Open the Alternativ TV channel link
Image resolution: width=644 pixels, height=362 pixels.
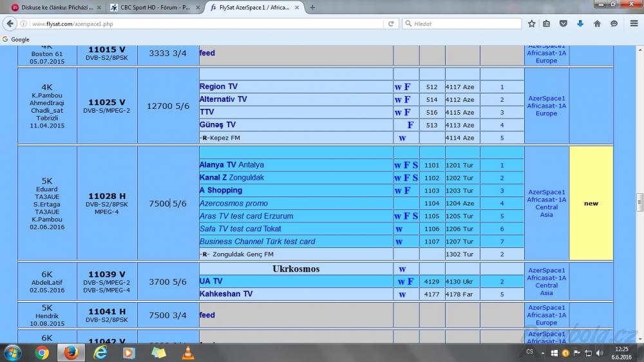click(223, 99)
